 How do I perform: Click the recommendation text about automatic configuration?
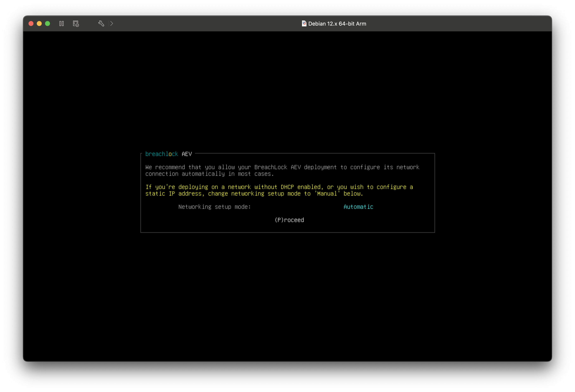282,171
